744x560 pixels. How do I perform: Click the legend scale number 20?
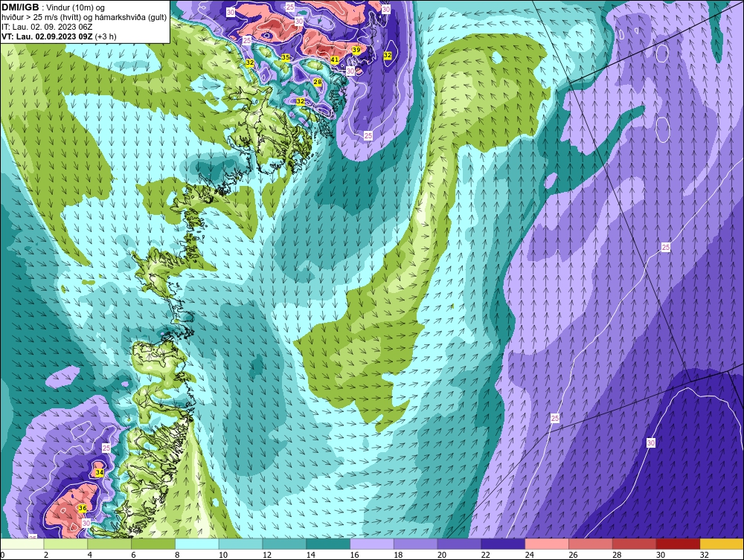(442, 555)
